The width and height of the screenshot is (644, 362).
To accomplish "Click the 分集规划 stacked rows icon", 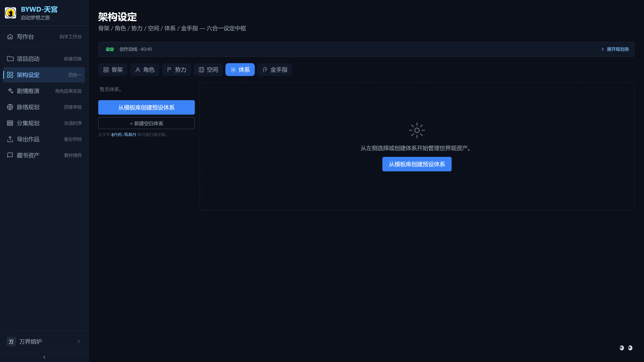I will tap(10, 123).
